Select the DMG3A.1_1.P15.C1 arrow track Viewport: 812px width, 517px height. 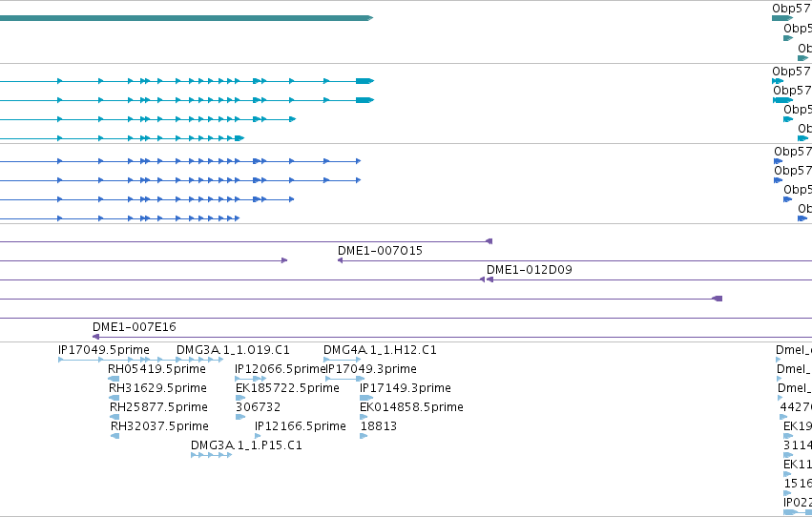pyautogui.click(x=211, y=455)
